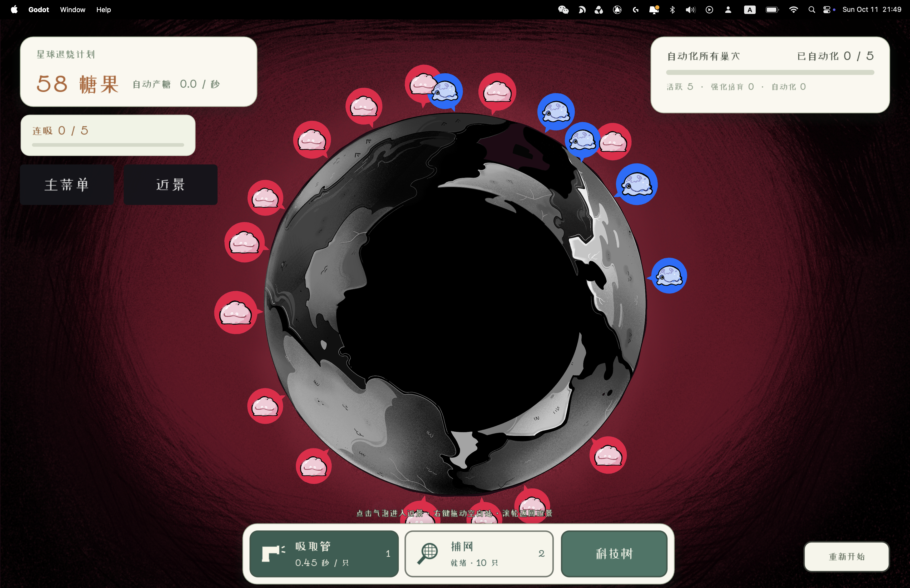The height and width of the screenshot is (588, 910).
Task: Click the 自动化所有巢穴 goal heading
Action: tap(703, 56)
